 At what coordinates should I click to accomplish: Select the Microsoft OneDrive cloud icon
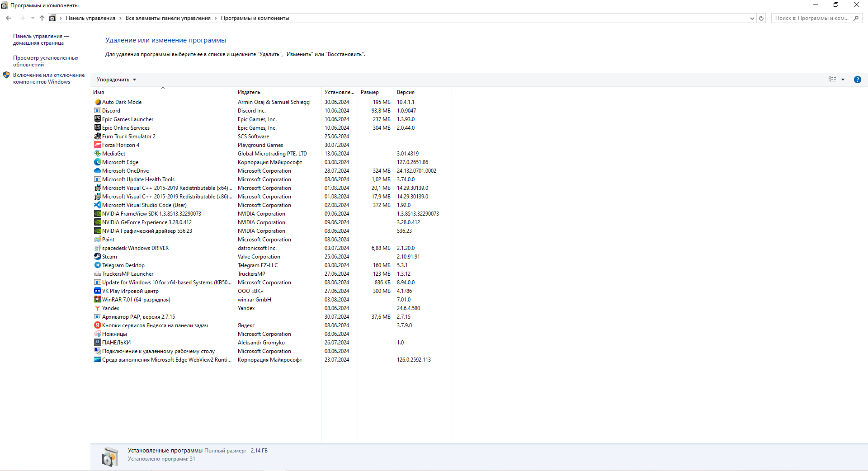click(98, 171)
